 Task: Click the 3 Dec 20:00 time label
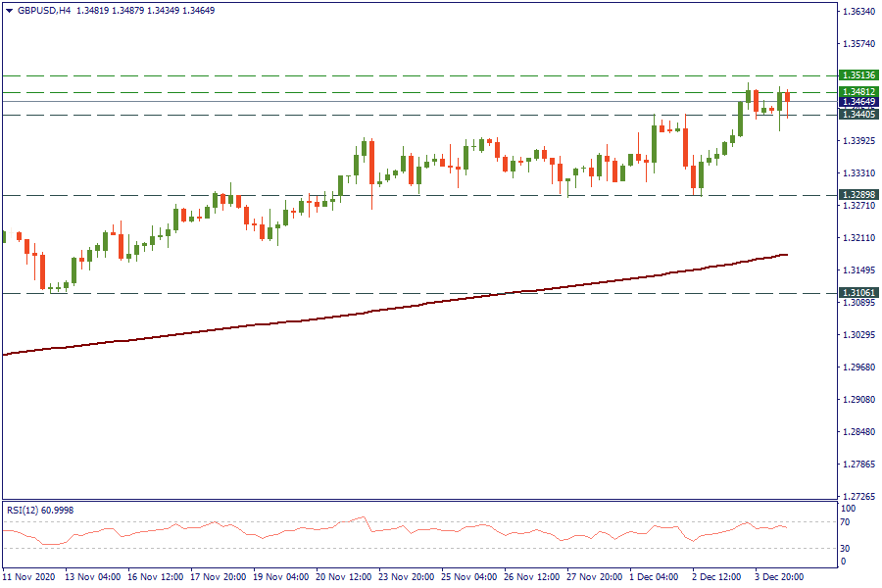point(779,578)
